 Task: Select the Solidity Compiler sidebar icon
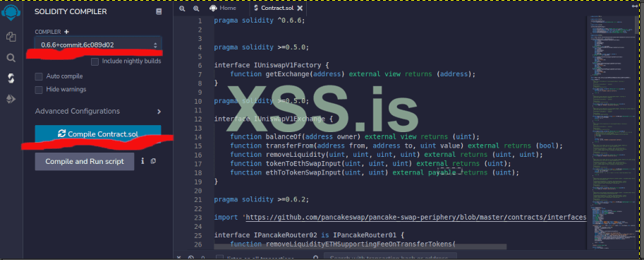pos(11,78)
